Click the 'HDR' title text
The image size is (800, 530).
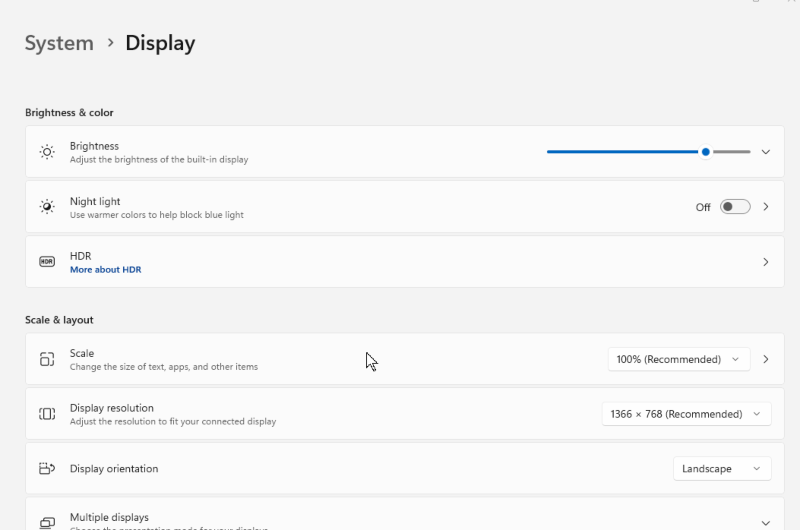[81, 256]
